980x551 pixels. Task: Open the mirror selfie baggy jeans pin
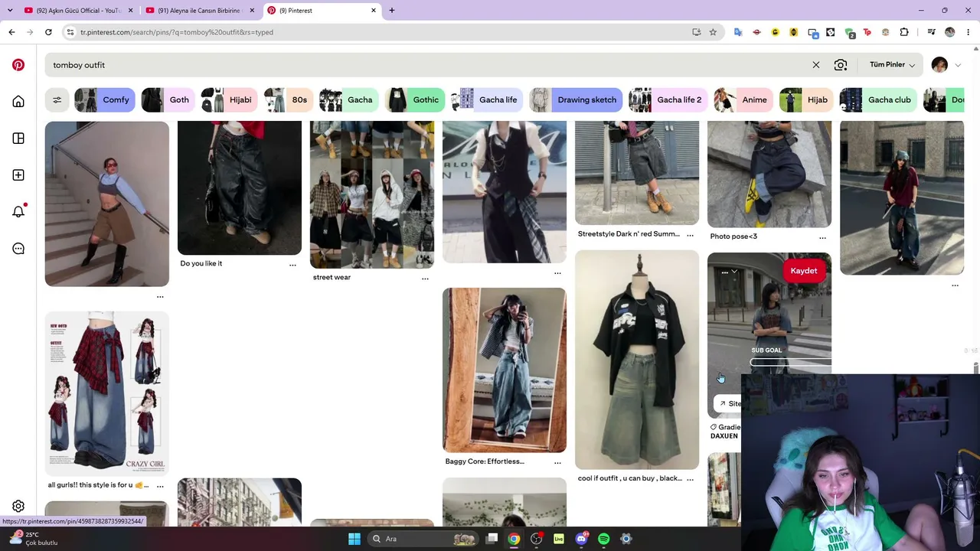[x=505, y=370]
